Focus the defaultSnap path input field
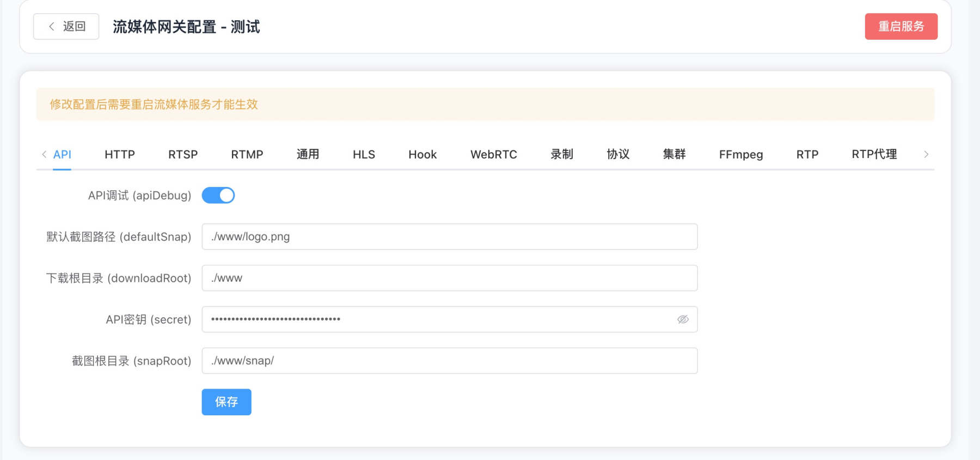 pos(450,237)
